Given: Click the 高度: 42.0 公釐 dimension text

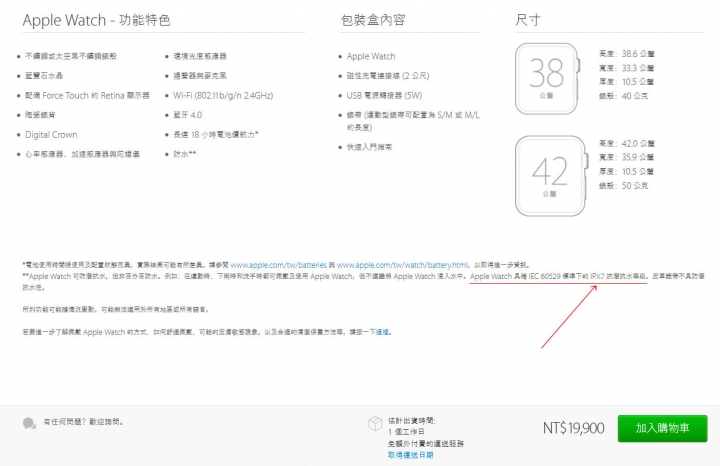Looking at the screenshot, I should (x=627, y=144).
